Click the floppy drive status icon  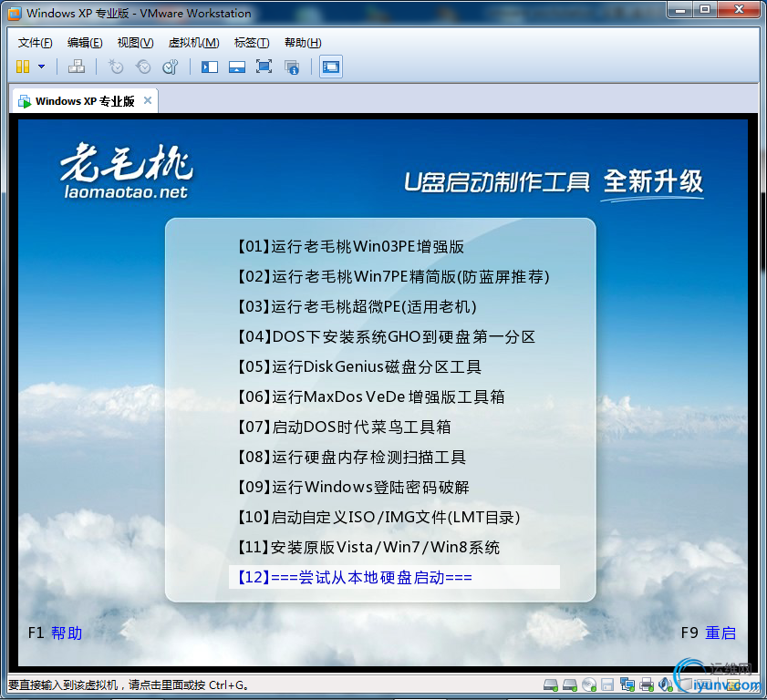(607, 685)
